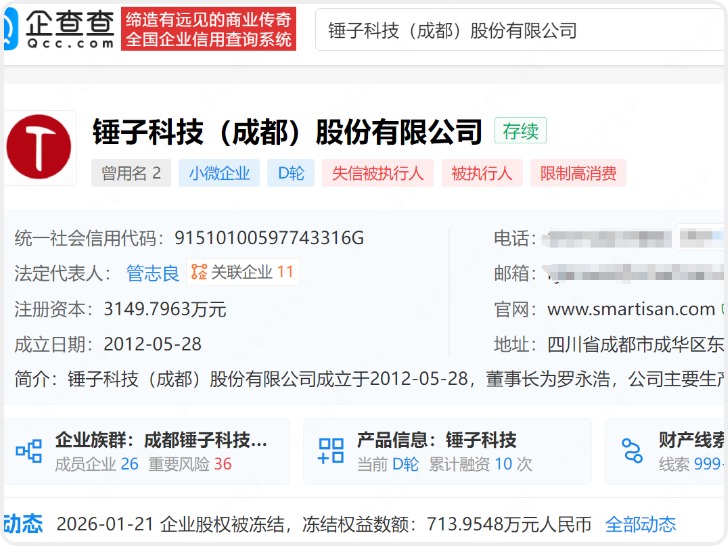Click 当前 D轮 financing round
Screen dimensions: 728x548
pyautogui.click(x=388, y=464)
